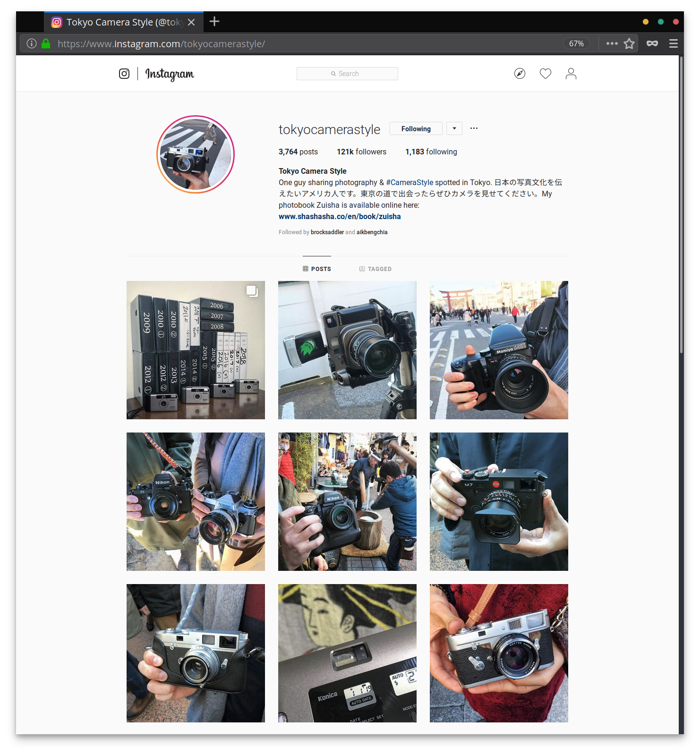Click the 'tokyocamerastyle' username heading
The height and width of the screenshot is (755, 700).
pyautogui.click(x=329, y=129)
